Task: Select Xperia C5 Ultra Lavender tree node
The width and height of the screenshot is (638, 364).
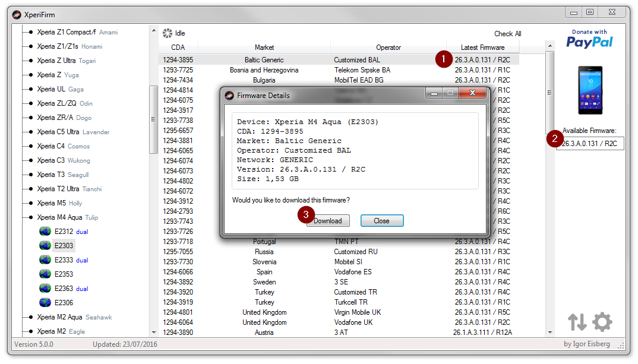Action: (73, 132)
